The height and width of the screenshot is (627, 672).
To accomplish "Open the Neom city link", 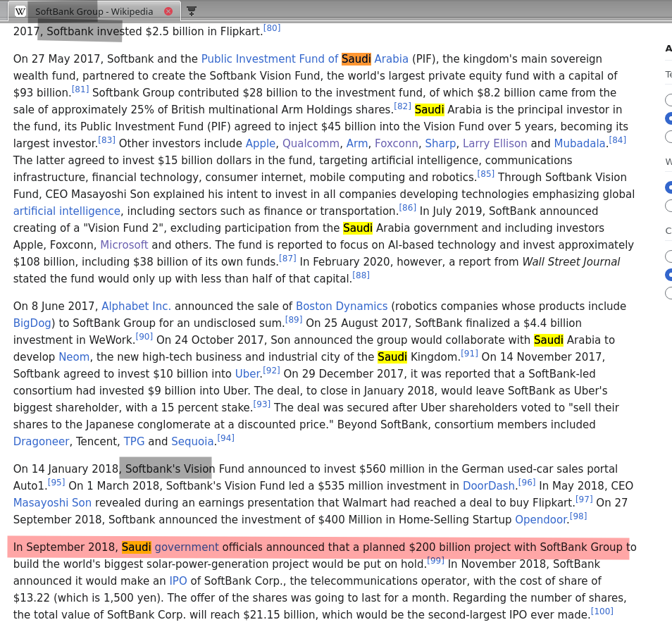I will pyautogui.click(x=73, y=357).
